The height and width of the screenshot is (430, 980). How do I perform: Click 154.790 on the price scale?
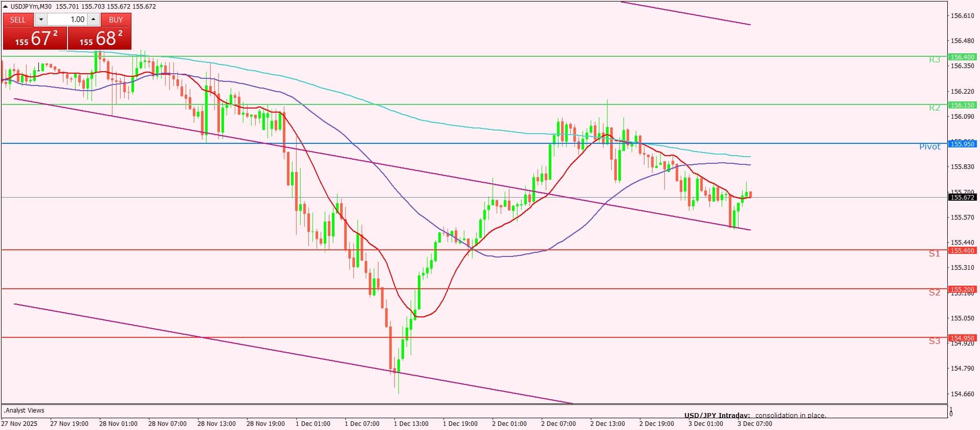click(x=962, y=369)
